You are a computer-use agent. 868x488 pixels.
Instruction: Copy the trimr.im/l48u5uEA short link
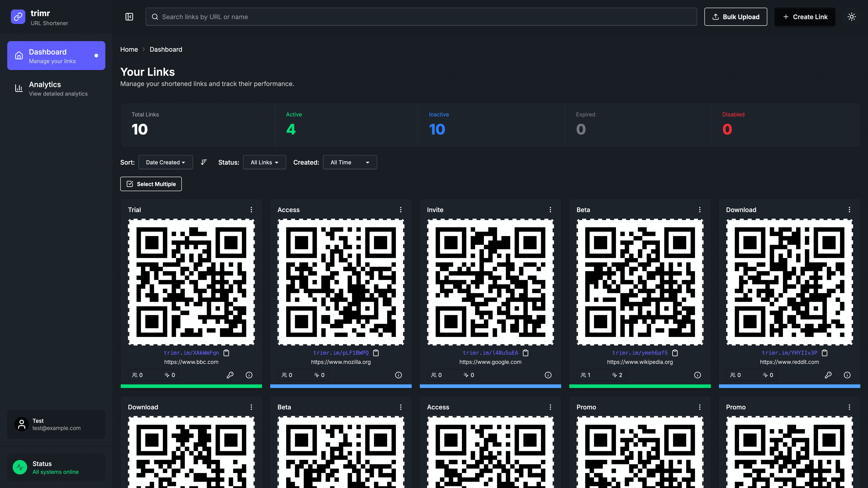pos(526,353)
